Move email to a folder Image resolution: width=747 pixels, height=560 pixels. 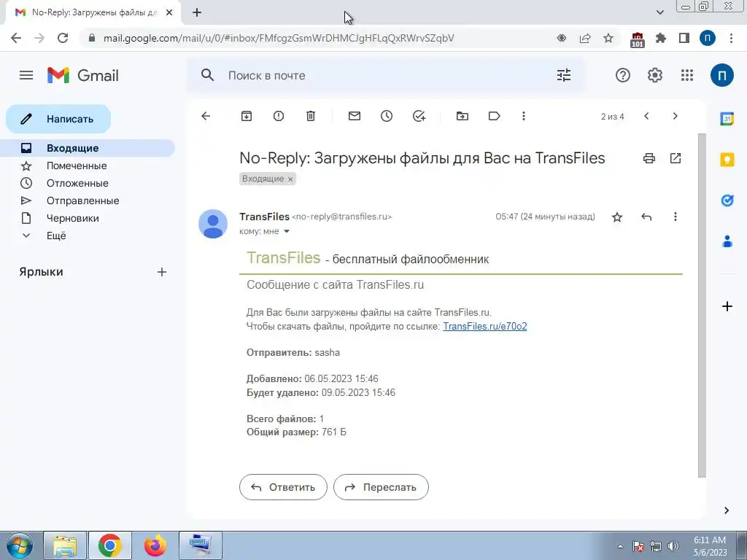click(462, 116)
